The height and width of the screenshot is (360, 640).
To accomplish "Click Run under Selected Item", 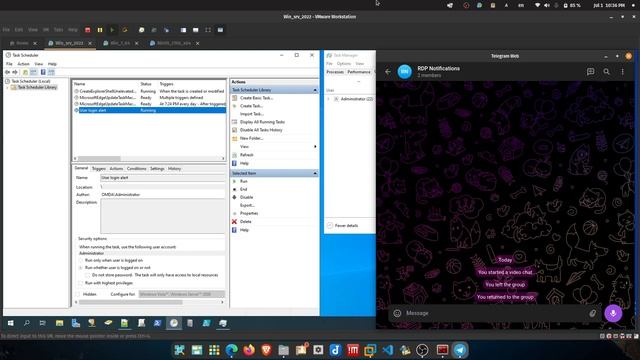I will [244, 181].
